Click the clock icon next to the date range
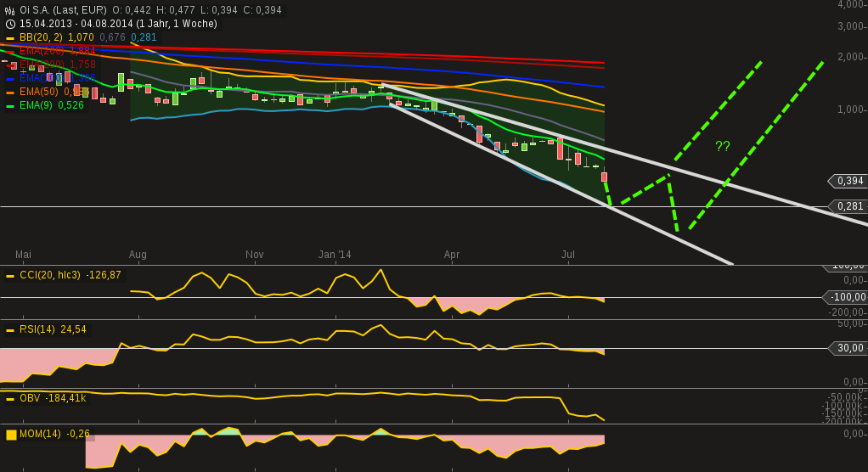Viewport: 868px width, 472px height. point(10,24)
